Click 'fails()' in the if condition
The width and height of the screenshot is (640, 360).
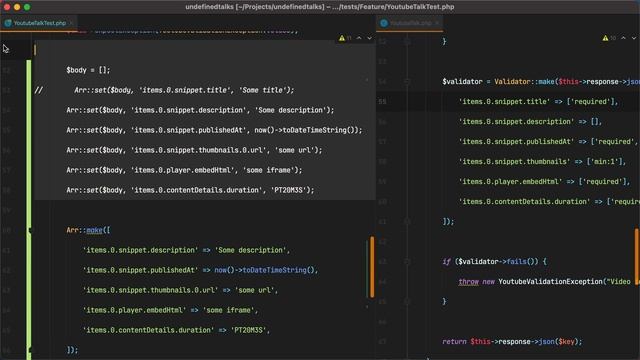(522, 262)
